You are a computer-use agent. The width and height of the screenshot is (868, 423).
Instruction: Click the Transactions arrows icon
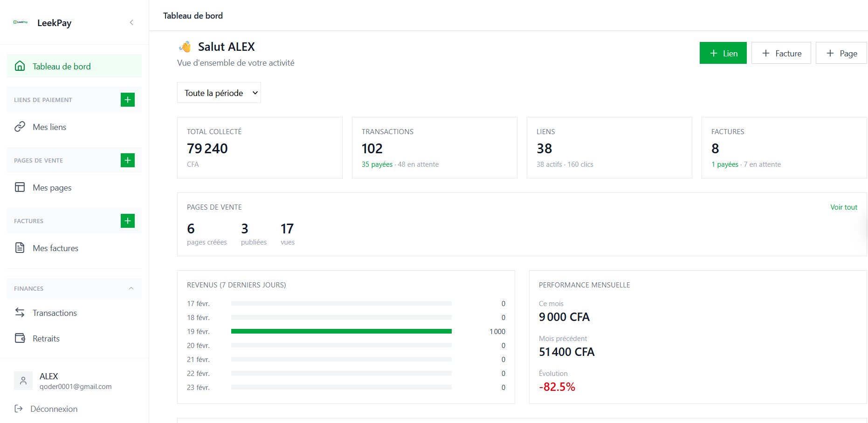point(20,313)
